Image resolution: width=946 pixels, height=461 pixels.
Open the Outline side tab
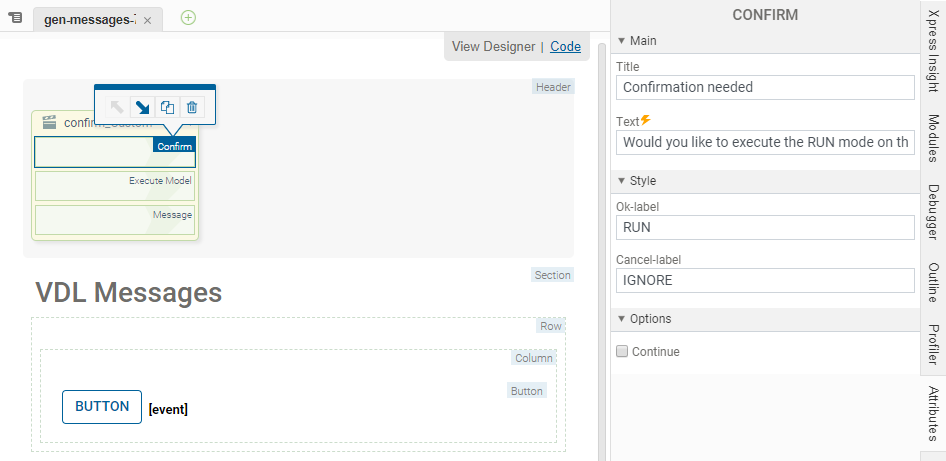tap(933, 282)
